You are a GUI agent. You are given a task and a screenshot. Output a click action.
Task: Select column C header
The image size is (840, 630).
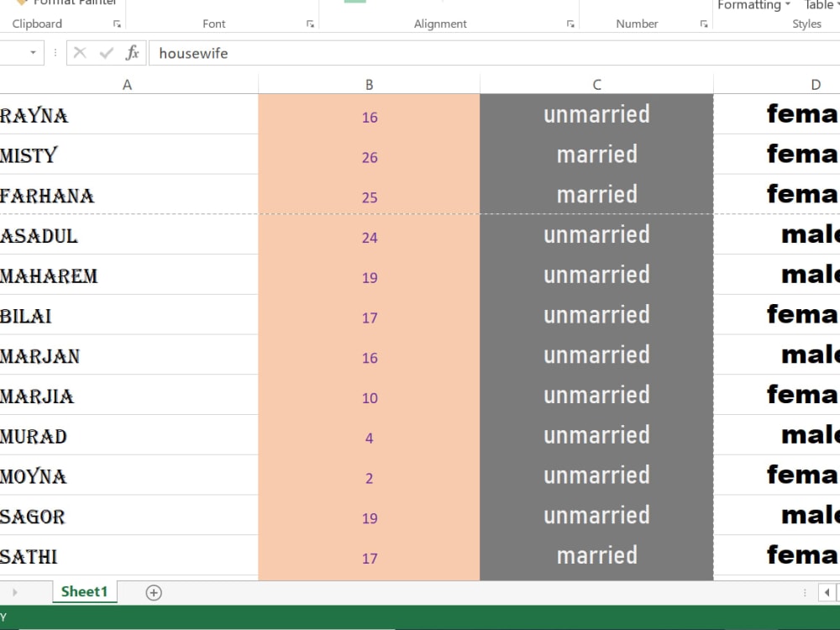coord(596,85)
